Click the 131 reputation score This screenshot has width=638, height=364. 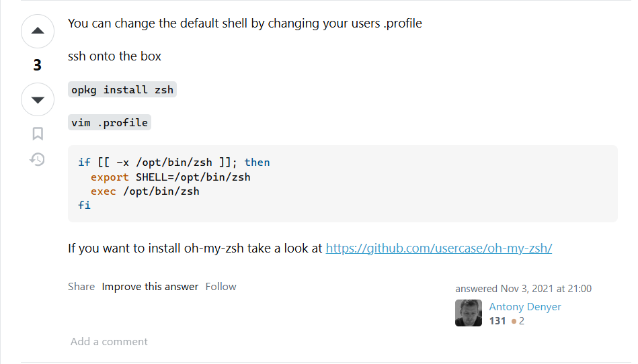[497, 321]
